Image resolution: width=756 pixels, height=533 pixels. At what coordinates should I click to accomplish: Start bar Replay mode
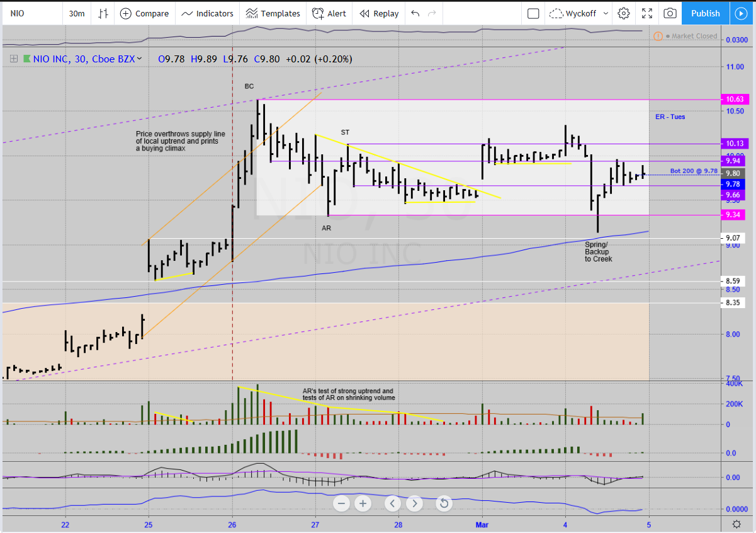tap(379, 13)
